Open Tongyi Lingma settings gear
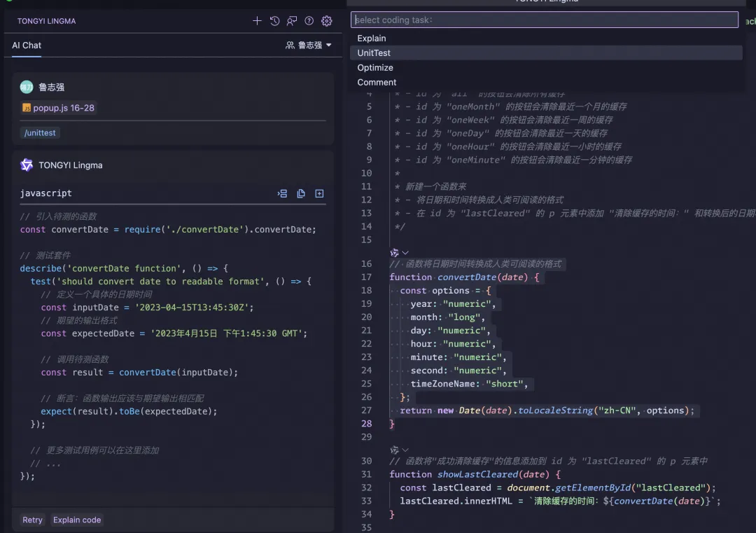Image resolution: width=756 pixels, height=533 pixels. coord(326,21)
